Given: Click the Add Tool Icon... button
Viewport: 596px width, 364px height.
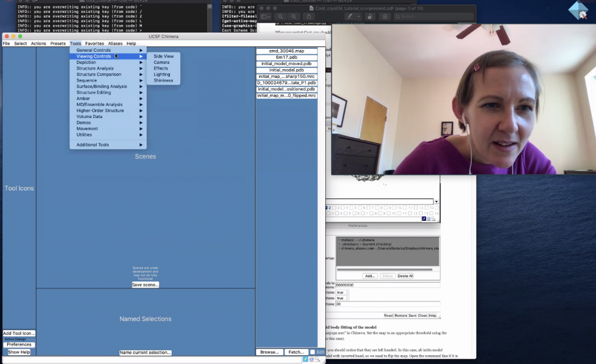Looking at the screenshot, I should 19,333.
